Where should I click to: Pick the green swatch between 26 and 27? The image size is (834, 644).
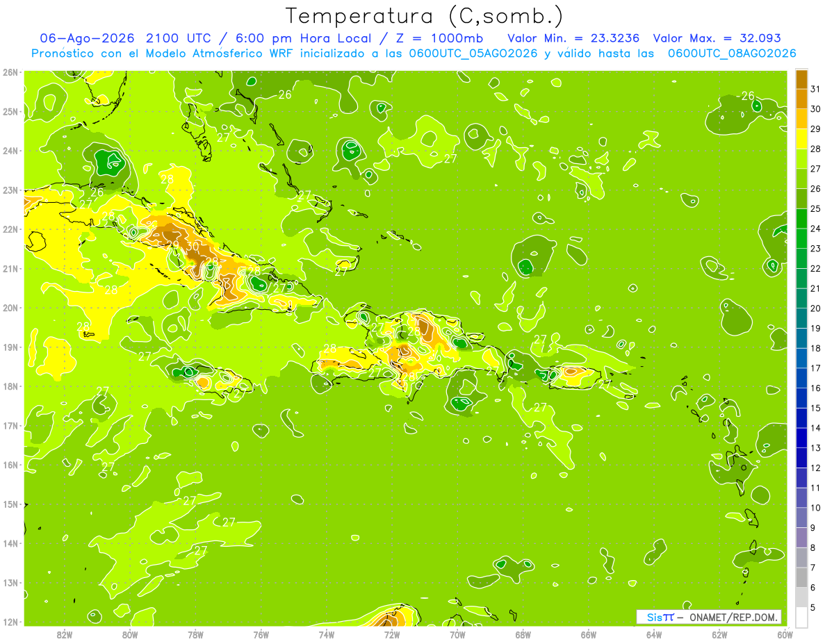[801, 179]
